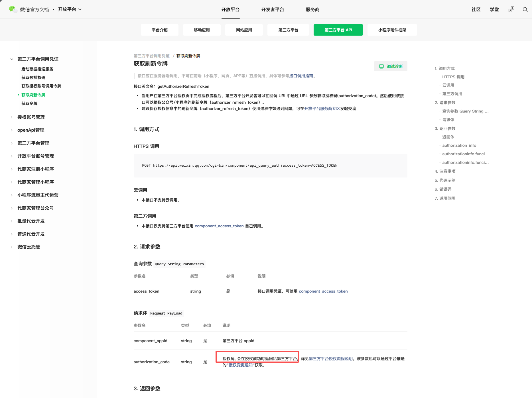Click the authorization_code parameter name cell

coord(151,362)
